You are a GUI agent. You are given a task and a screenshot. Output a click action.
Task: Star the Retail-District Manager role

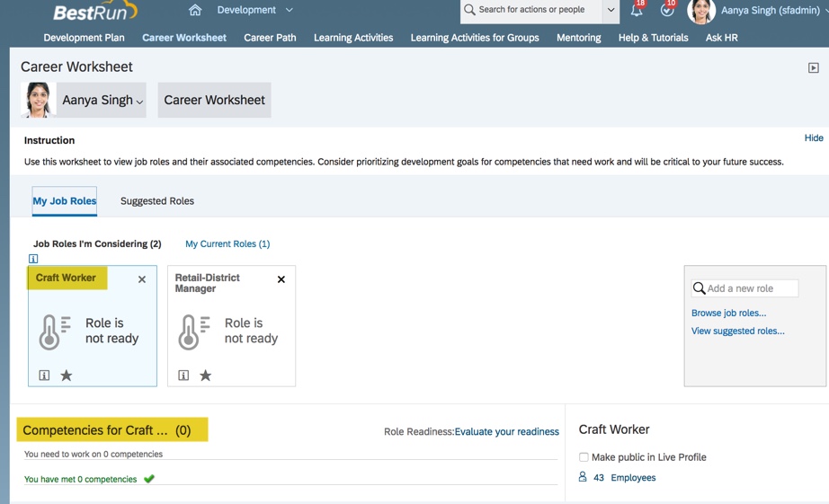pyautogui.click(x=206, y=376)
